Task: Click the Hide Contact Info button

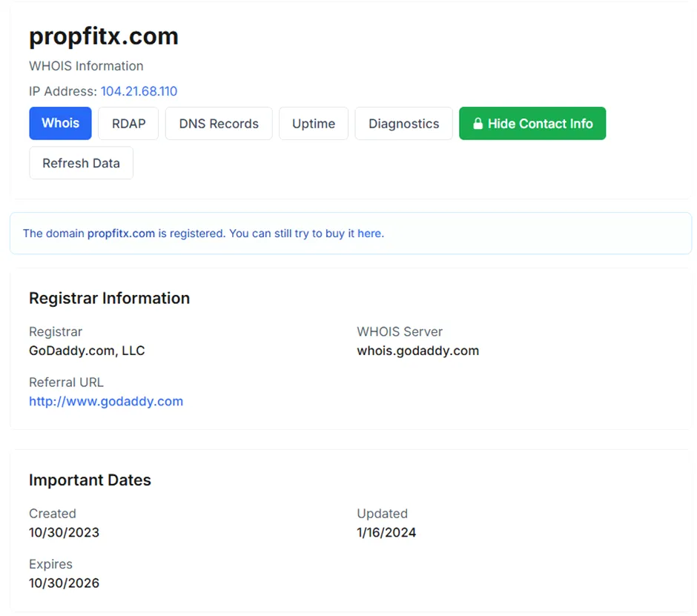Action: [532, 123]
